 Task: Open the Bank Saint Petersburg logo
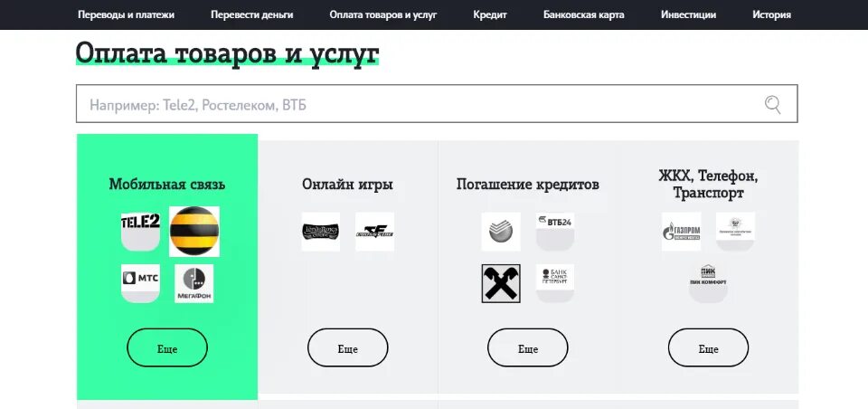(555, 283)
